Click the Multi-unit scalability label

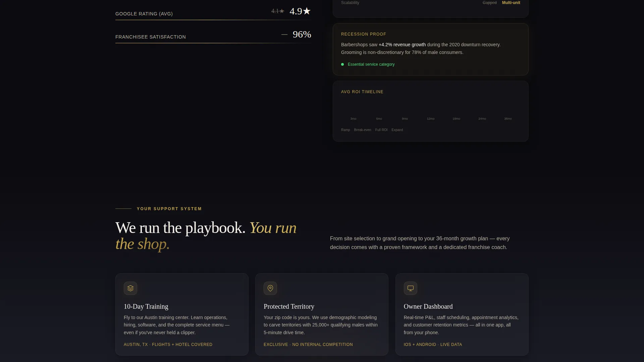[511, 3]
